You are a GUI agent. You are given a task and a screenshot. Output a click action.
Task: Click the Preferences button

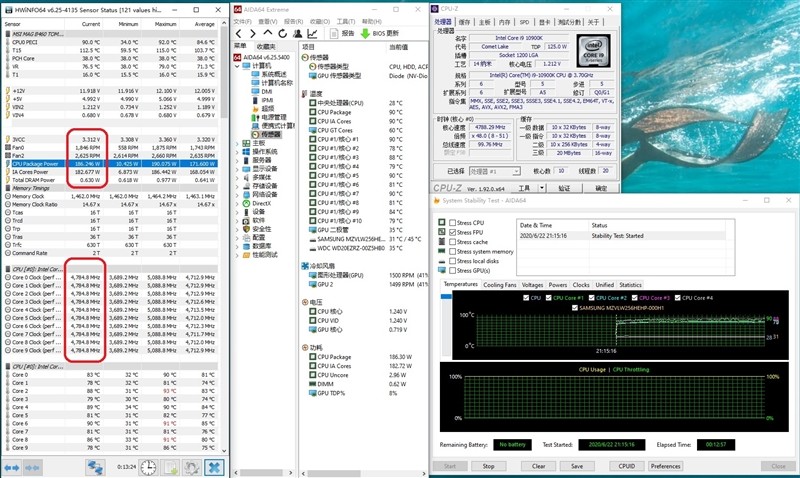click(665, 466)
